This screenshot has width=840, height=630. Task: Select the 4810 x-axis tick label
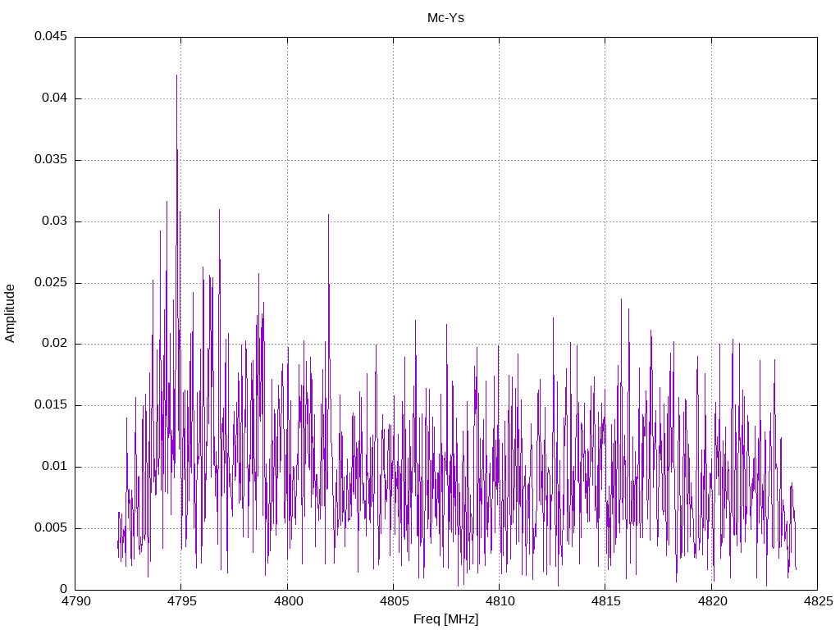(499, 602)
